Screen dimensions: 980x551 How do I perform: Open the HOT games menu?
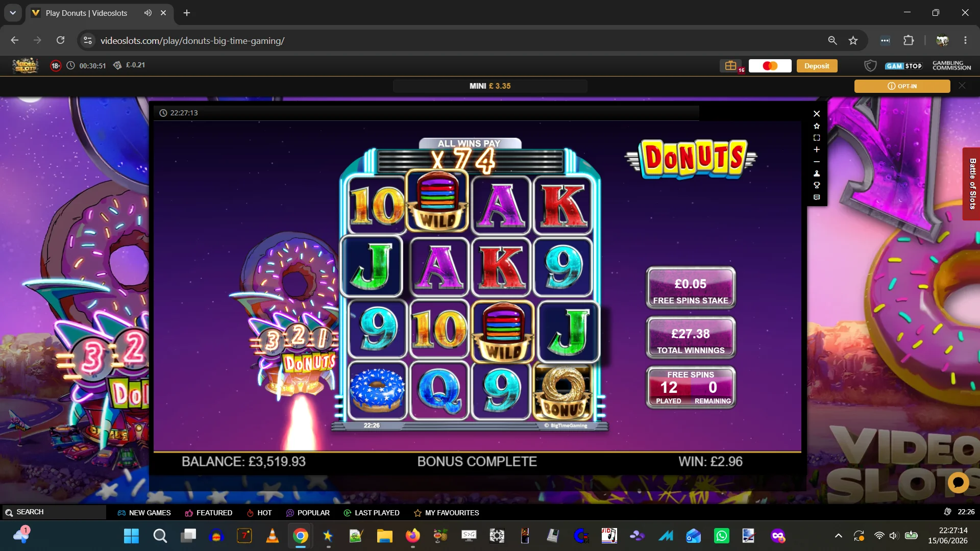coord(259,513)
